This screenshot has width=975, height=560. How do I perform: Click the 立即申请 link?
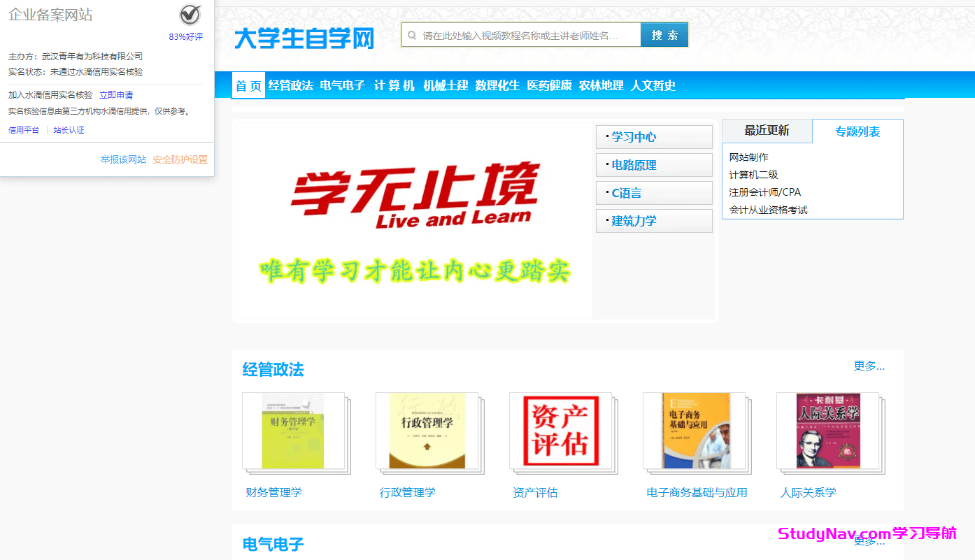click(x=117, y=94)
